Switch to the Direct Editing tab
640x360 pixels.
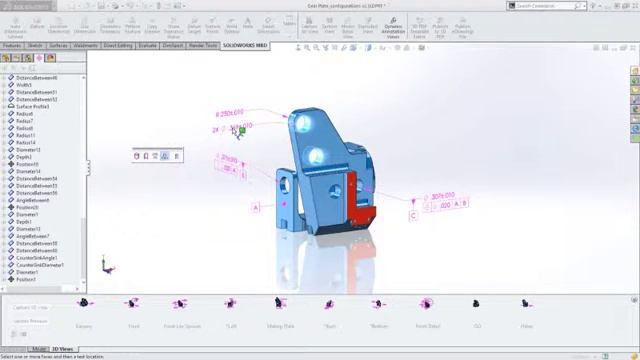(x=118, y=46)
